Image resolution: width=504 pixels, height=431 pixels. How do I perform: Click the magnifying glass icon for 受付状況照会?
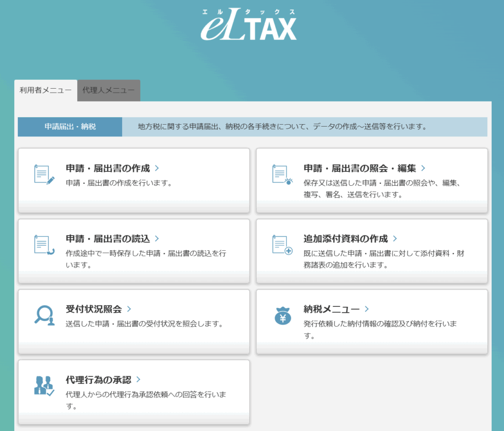pyautogui.click(x=44, y=315)
